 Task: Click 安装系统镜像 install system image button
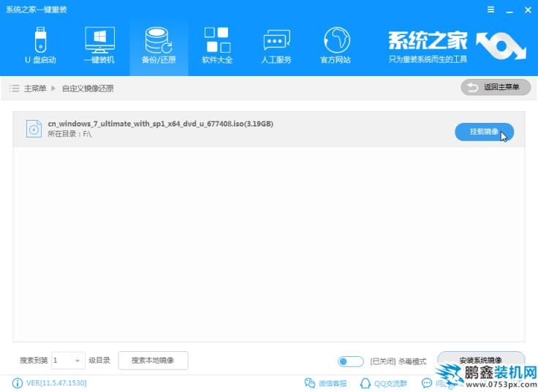(x=481, y=360)
